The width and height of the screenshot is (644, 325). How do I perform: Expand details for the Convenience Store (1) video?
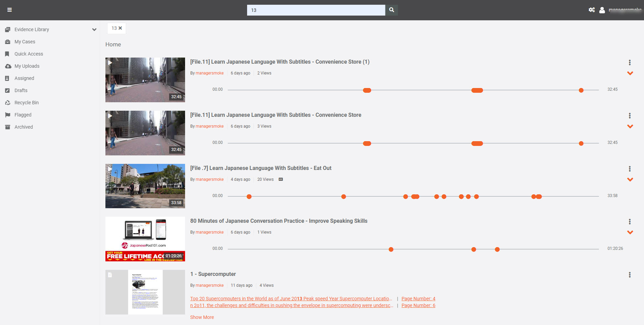630,73
